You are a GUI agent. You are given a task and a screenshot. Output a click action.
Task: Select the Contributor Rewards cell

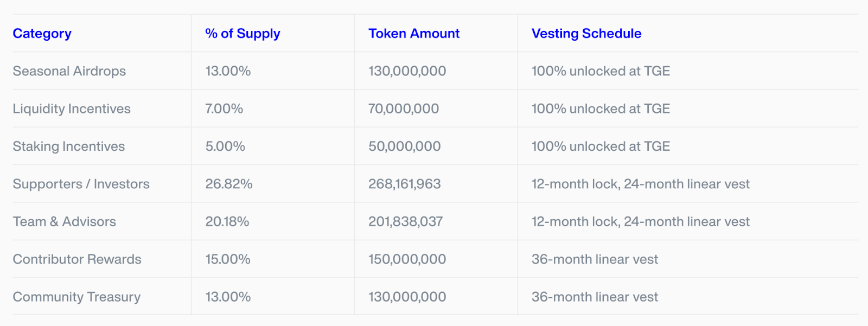tap(77, 259)
